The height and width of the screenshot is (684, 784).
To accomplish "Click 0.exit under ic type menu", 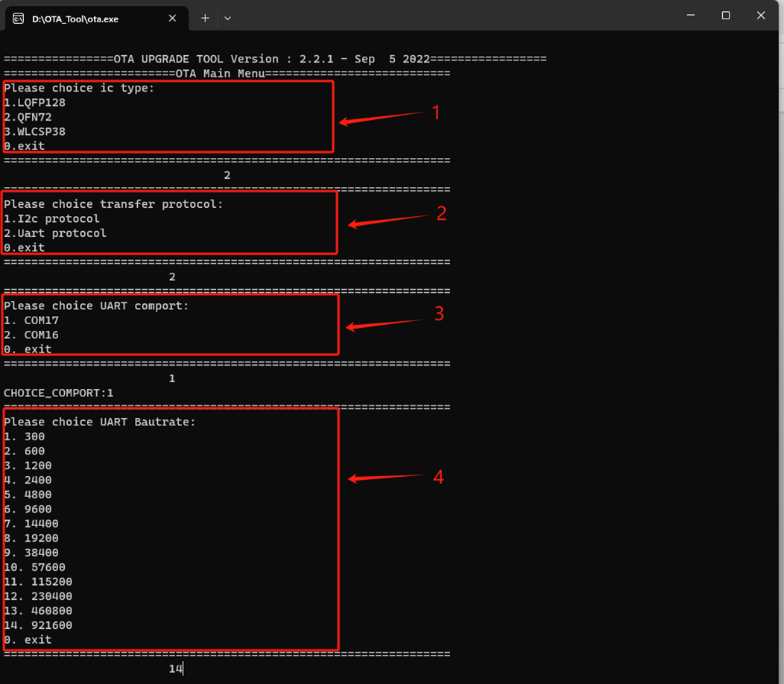I will coord(25,146).
